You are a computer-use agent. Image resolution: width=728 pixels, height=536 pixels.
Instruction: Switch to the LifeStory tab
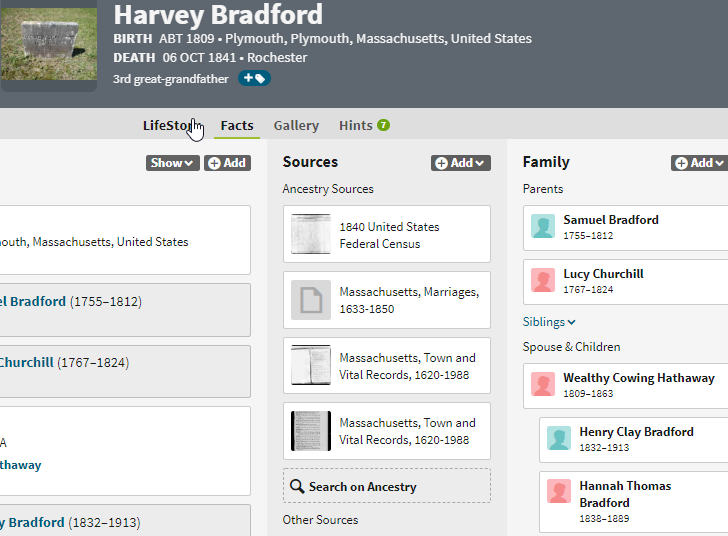coord(170,126)
